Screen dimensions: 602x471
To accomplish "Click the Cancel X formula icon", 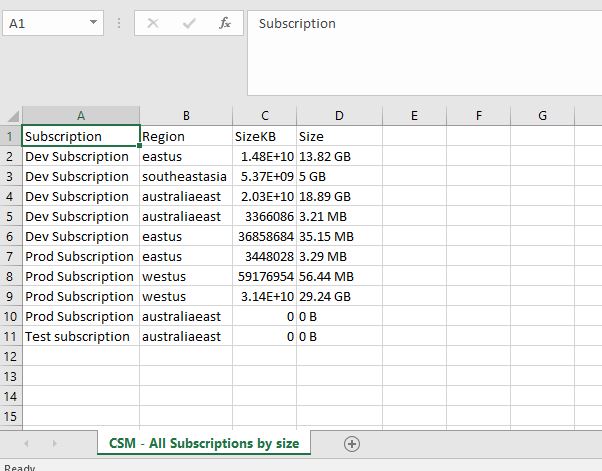I will tap(153, 23).
